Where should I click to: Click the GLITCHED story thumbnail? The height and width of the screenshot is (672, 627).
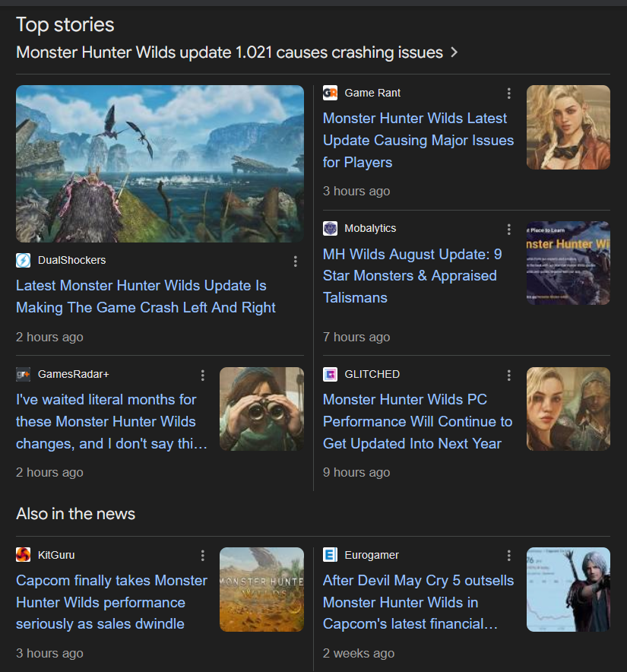click(568, 409)
